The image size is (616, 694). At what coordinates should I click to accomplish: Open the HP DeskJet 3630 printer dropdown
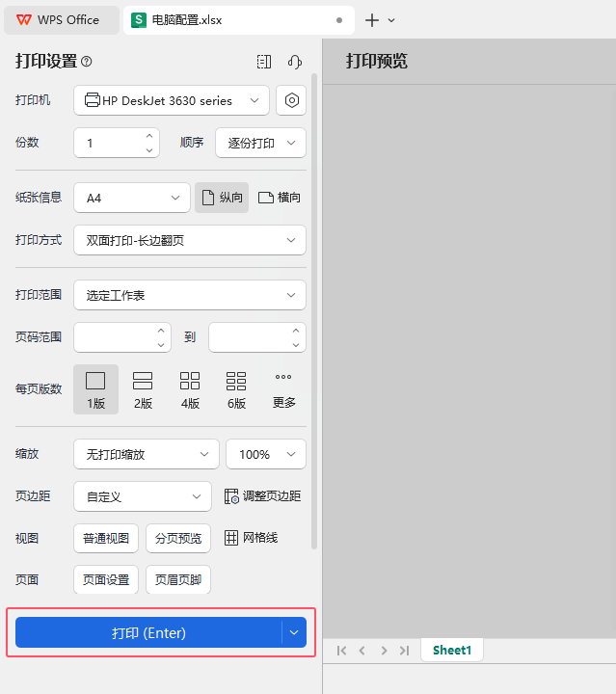click(x=172, y=100)
